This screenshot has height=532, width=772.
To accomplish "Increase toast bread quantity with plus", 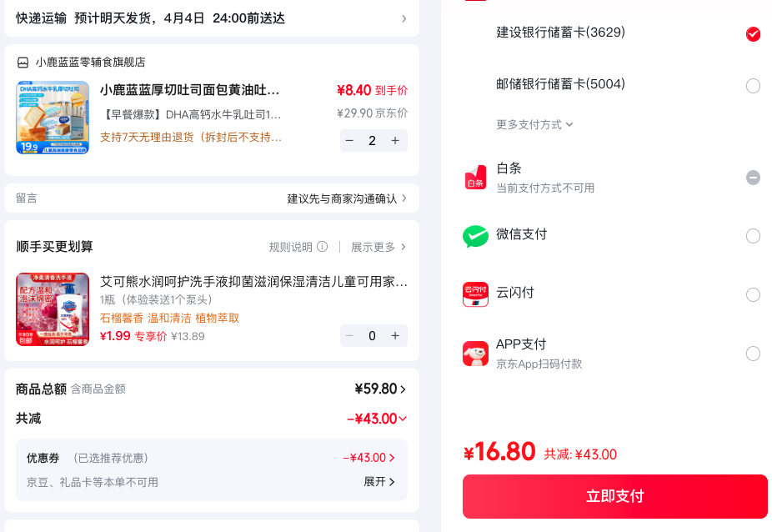I will [395, 140].
